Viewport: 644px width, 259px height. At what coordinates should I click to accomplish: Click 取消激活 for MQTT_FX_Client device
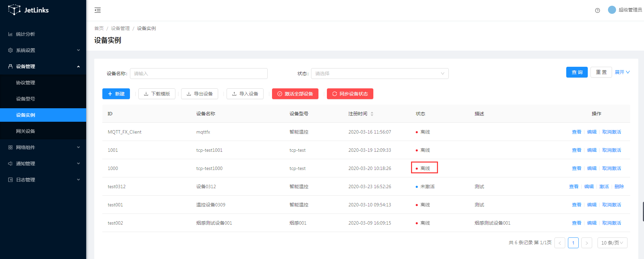coord(611,132)
